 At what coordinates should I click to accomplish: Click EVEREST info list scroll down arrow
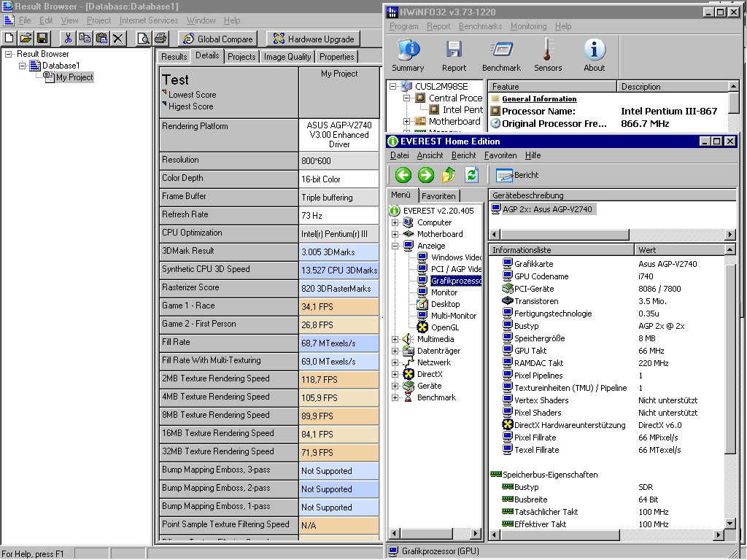point(730,524)
